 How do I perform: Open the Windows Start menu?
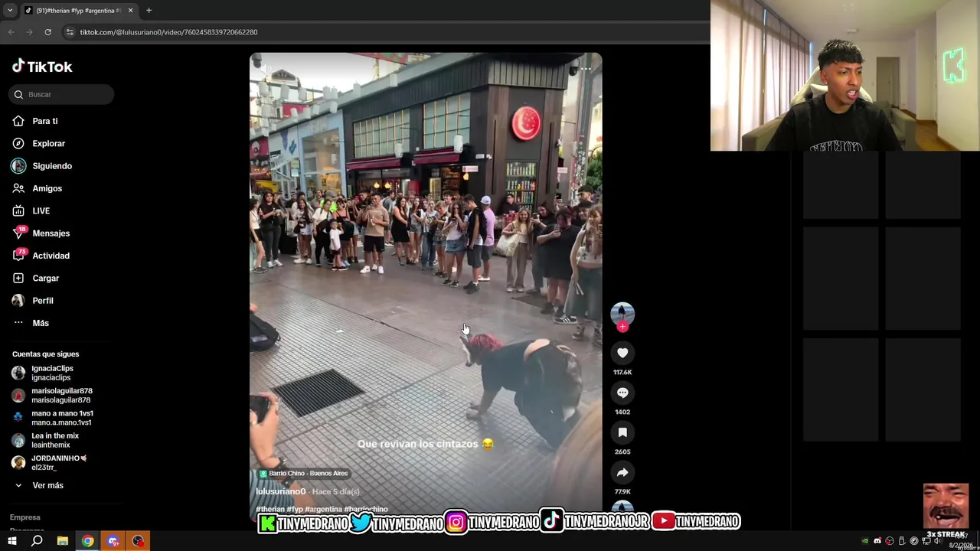(11, 541)
